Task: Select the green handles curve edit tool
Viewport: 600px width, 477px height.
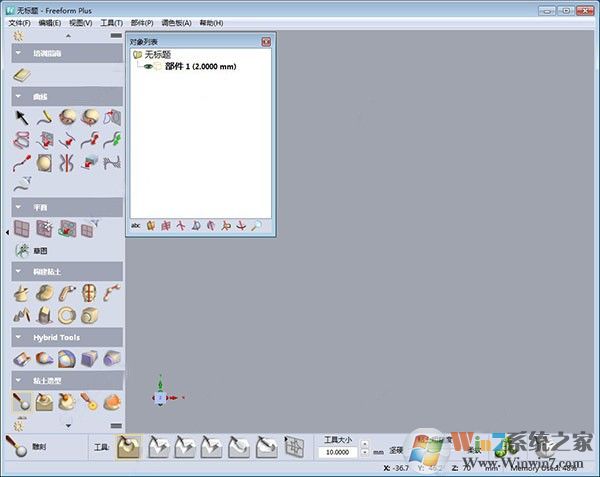Action: (x=112, y=140)
